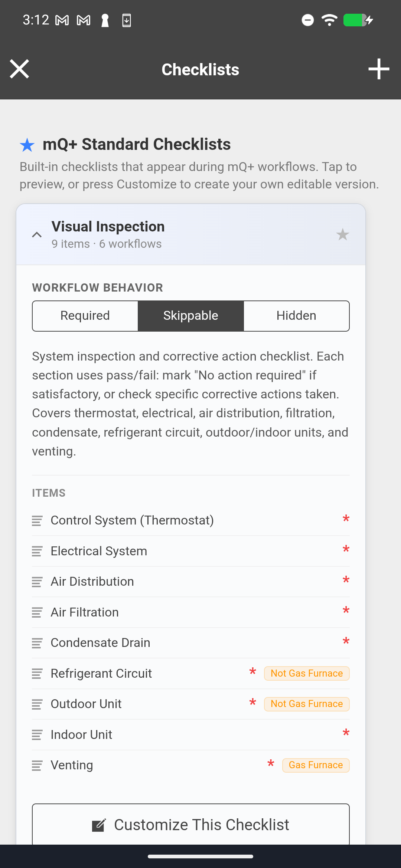Image resolution: width=401 pixels, height=868 pixels.
Task: Tap the Gas Furnace tag on Venting
Action: (x=316, y=765)
